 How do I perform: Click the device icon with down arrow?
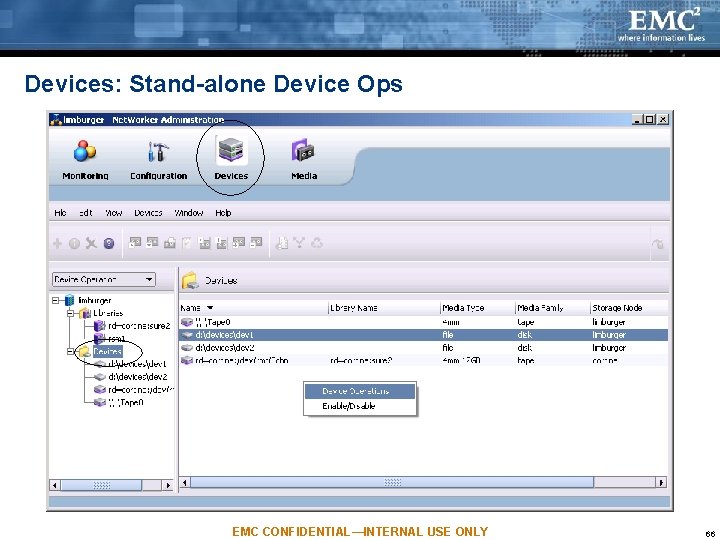pyautogui.click(x=152, y=242)
